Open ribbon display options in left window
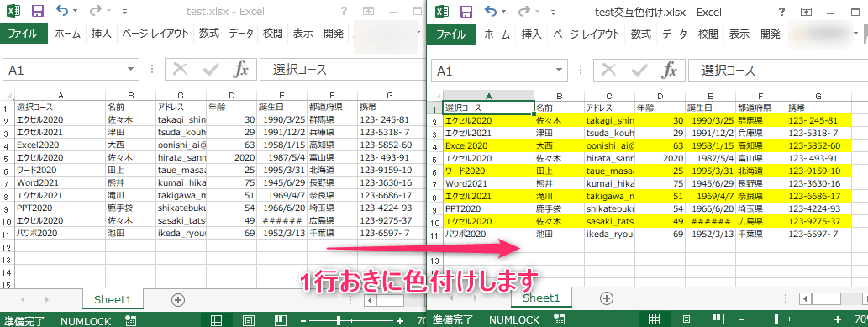Viewport: 868px width, 327px height. pyautogui.click(x=368, y=12)
